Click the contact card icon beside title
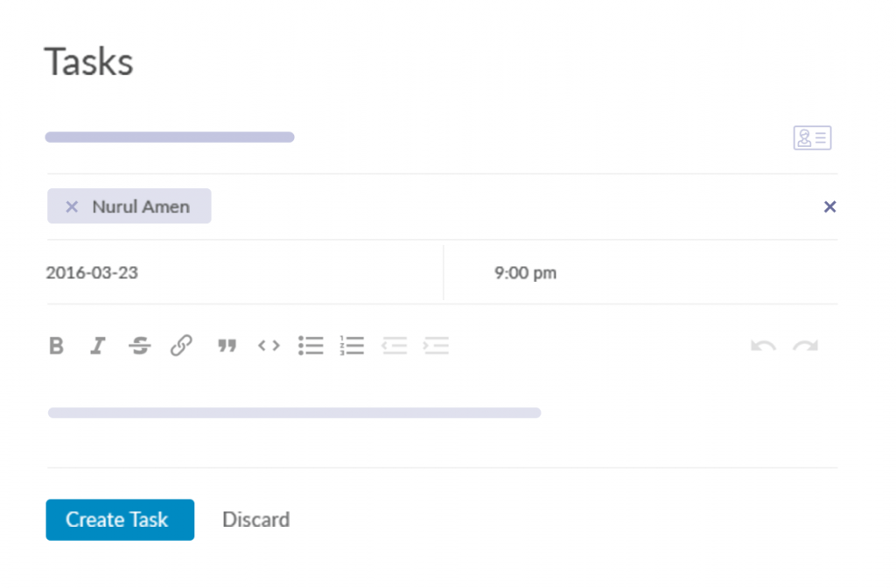Image resolution: width=896 pixels, height=588 pixels. tap(812, 138)
